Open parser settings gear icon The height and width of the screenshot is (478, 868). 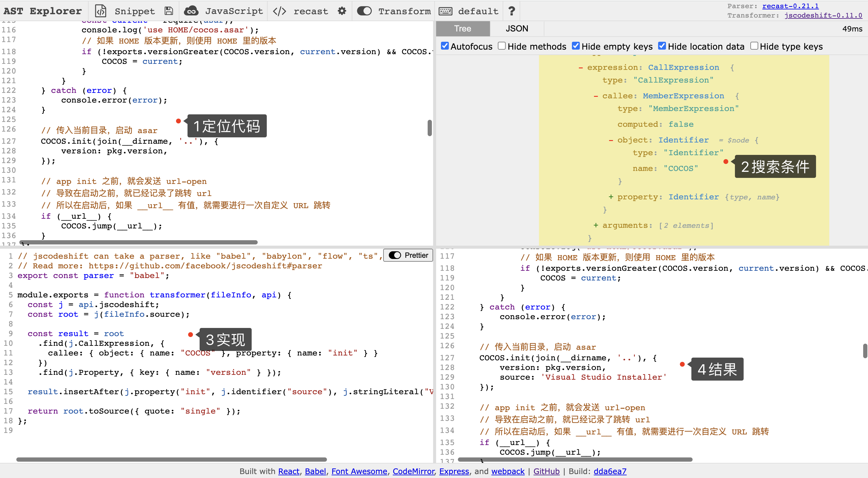click(342, 11)
